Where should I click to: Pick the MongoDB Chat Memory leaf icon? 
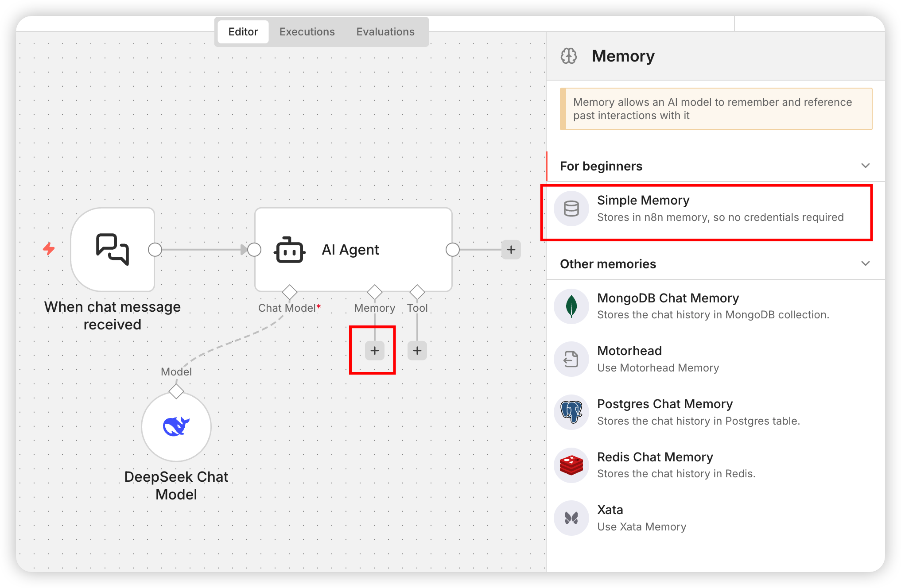click(x=571, y=306)
